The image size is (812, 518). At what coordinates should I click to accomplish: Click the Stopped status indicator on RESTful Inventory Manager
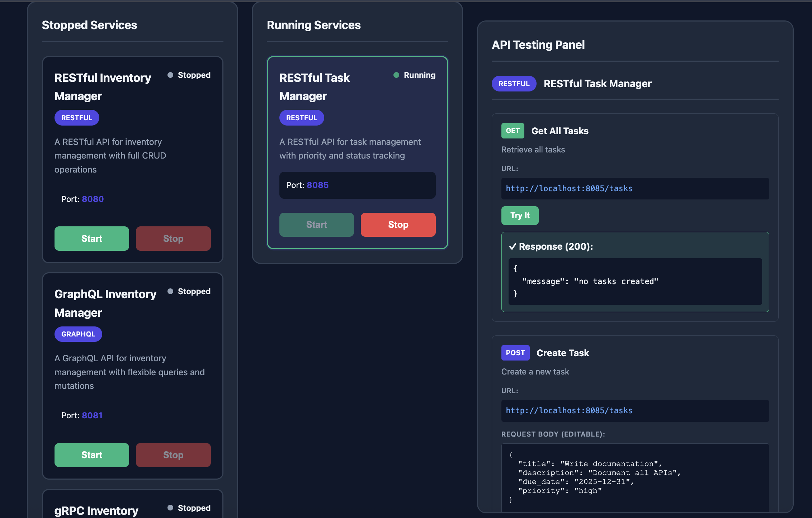(x=170, y=75)
